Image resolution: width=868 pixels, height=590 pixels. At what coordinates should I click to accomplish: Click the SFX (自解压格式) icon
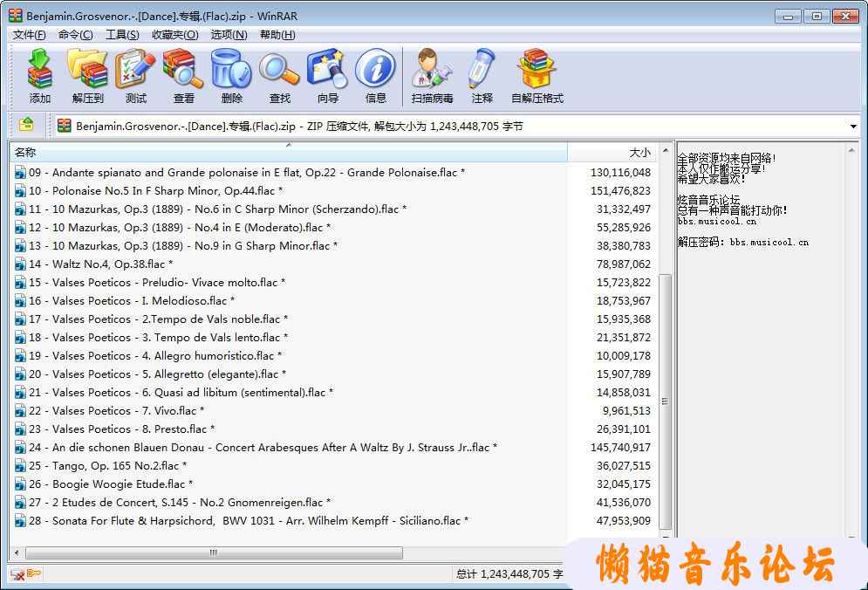coord(537,75)
